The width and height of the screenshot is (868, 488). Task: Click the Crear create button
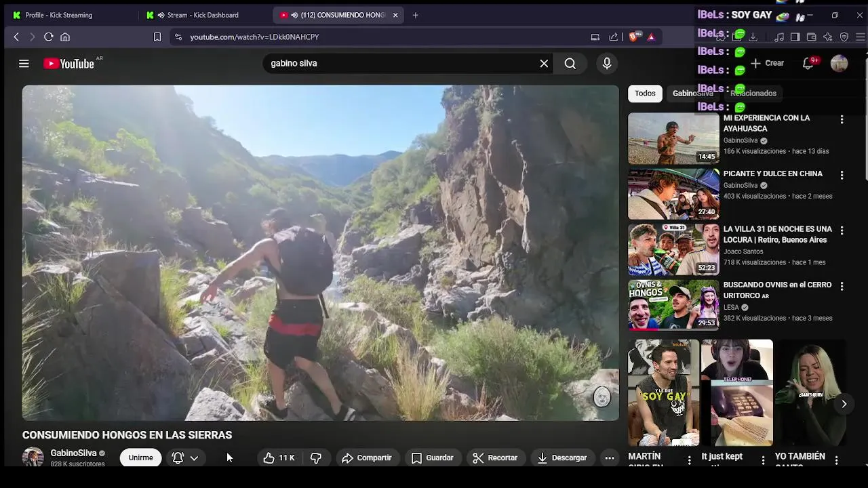coord(768,63)
